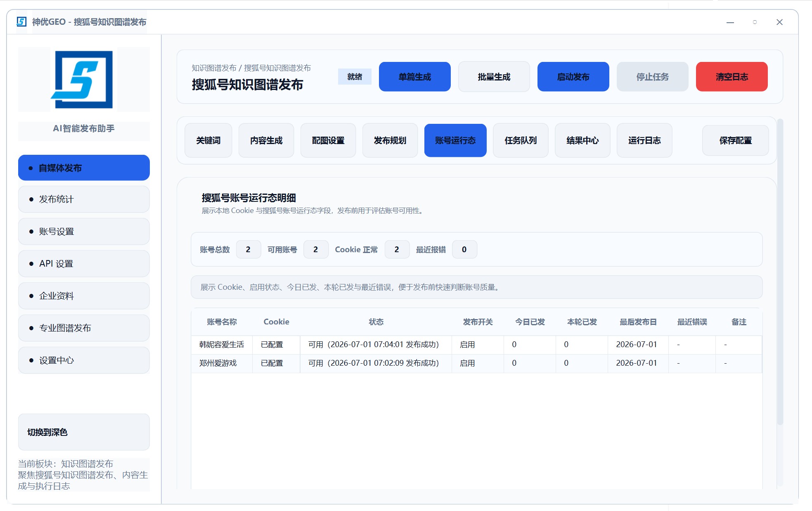Click the 账号名称 column header

[x=222, y=322]
